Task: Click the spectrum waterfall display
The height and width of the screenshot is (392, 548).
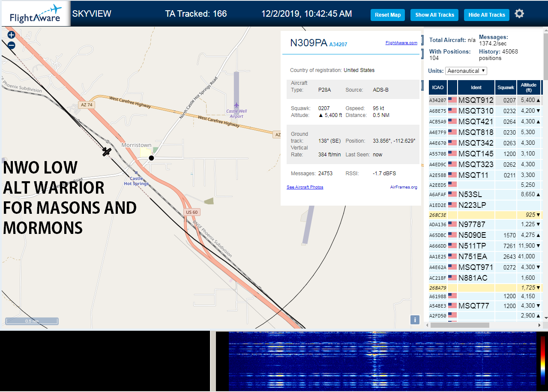Action: (382, 361)
